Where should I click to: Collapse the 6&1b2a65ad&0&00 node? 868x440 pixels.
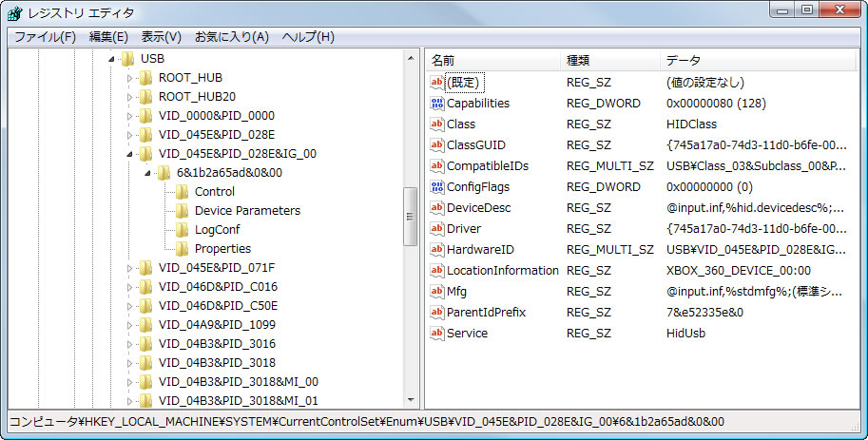pos(147,173)
